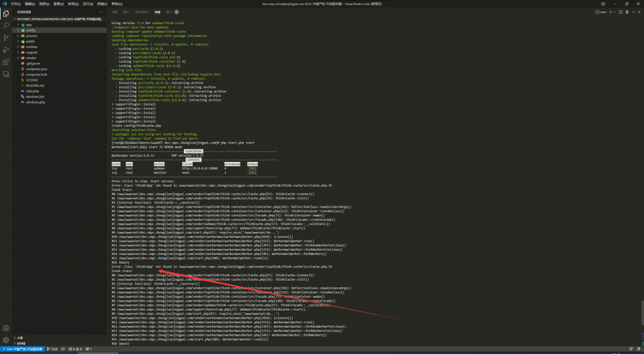This screenshot has width=644, height=354.
Task: Click notifications bell in status bar
Action: click(x=638, y=349)
